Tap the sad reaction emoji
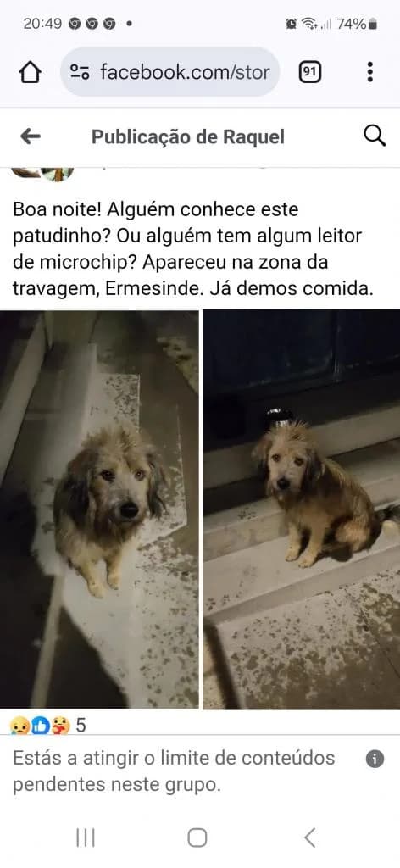Image resolution: width=400 pixels, height=868 pixels. pos(19,725)
